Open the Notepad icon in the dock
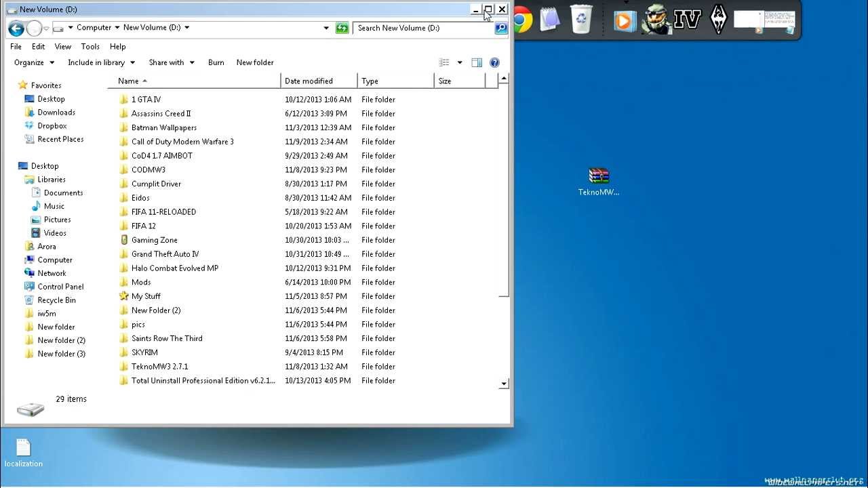 [x=550, y=19]
